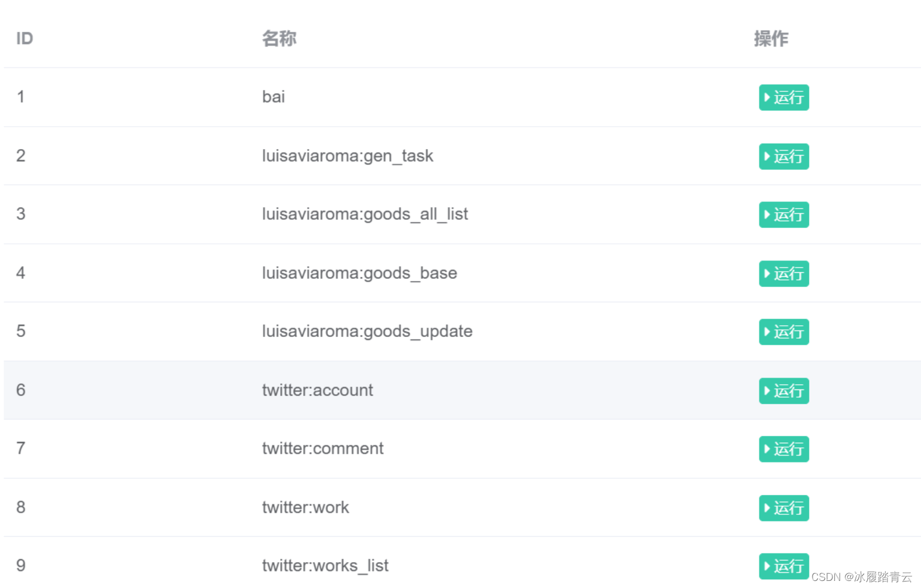Run the twitter:account task
The width and height of the screenshot is (921, 588).
[784, 391]
